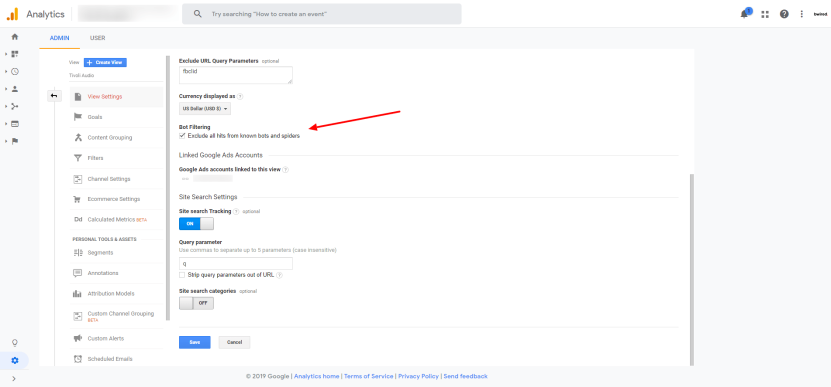Expand the left navigation chevron
Screen dimensions: 831x387
click(x=14, y=379)
